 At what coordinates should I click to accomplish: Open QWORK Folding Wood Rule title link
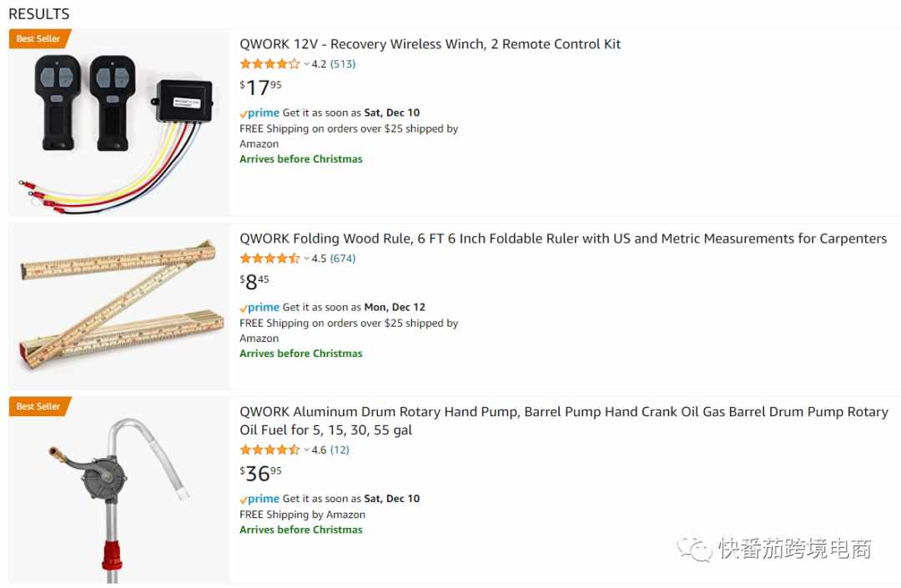563,239
